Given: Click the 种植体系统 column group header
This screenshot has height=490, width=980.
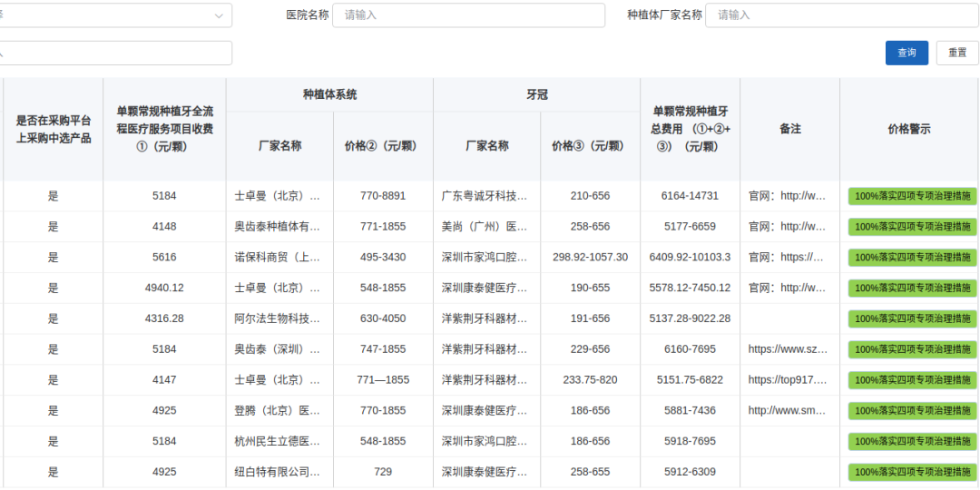Looking at the screenshot, I should pyautogui.click(x=329, y=94).
